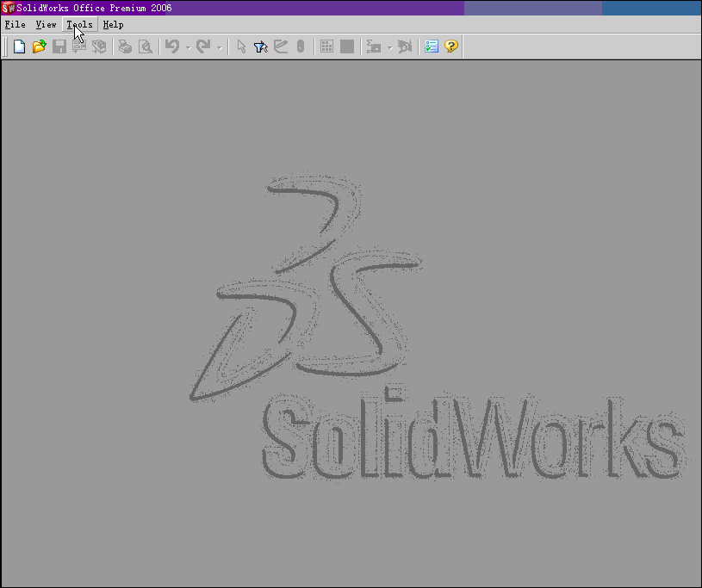Toggle the Selection Filter funnel icon
This screenshot has width=702, height=588.
click(261, 46)
